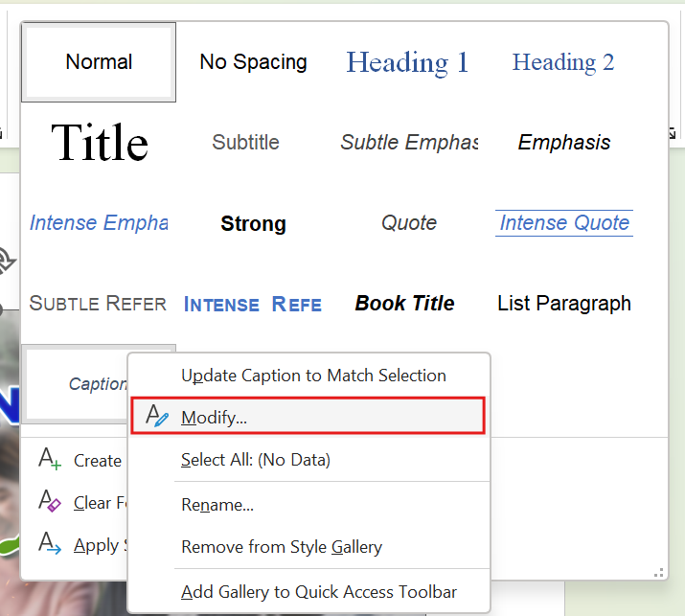685x616 pixels.
Task: Click the Modify pencil icon
Action: pyautogui.click(x=157, y=416)
